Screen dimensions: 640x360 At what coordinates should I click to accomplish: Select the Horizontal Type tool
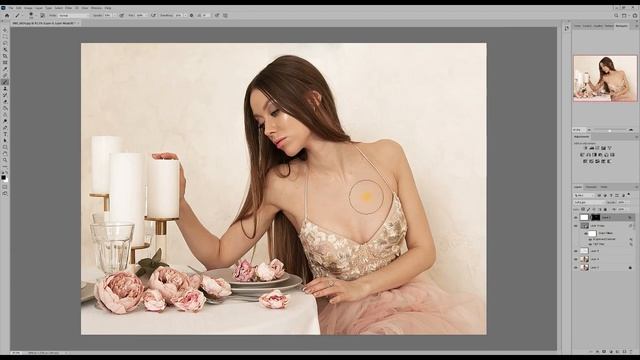5,134
